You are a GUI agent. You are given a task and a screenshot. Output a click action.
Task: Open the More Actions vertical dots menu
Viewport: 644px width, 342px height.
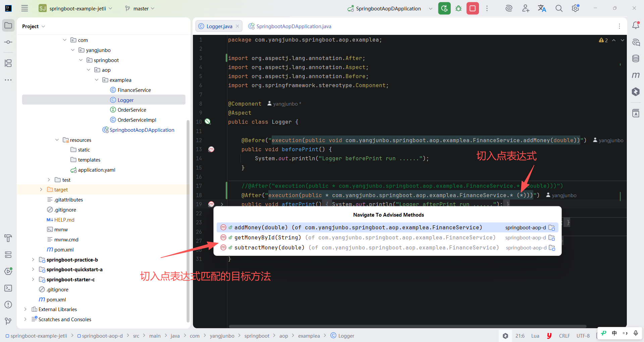[x=487, y=8]
